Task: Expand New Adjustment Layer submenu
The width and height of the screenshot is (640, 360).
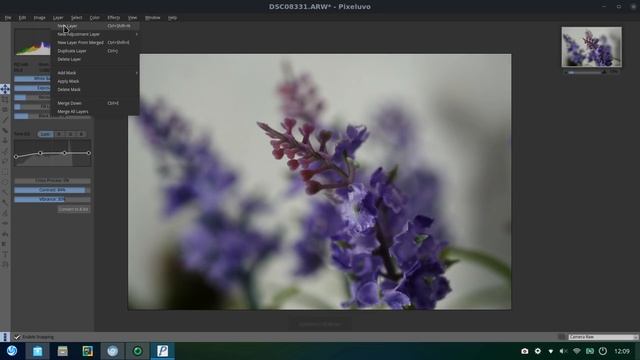Action: (95, 34)
